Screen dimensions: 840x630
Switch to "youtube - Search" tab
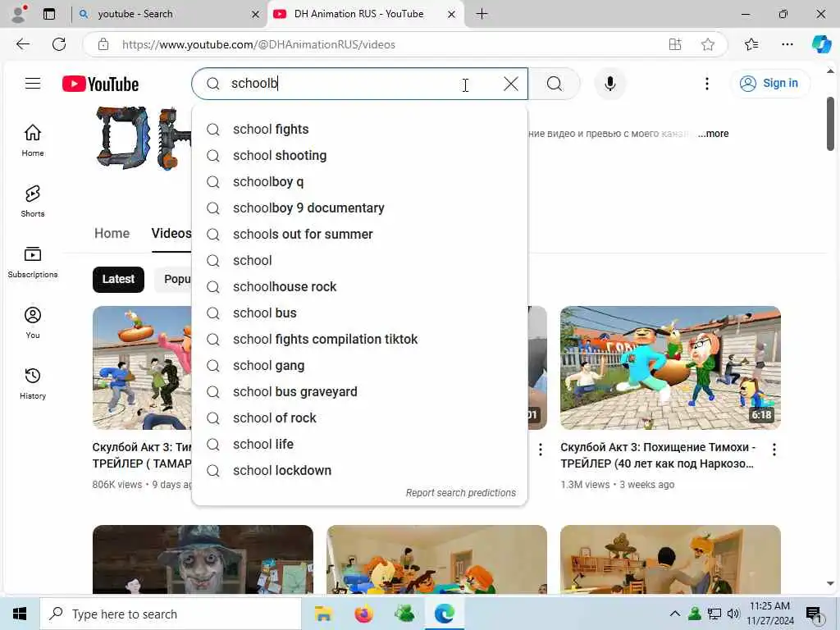[x=169, y=14]
